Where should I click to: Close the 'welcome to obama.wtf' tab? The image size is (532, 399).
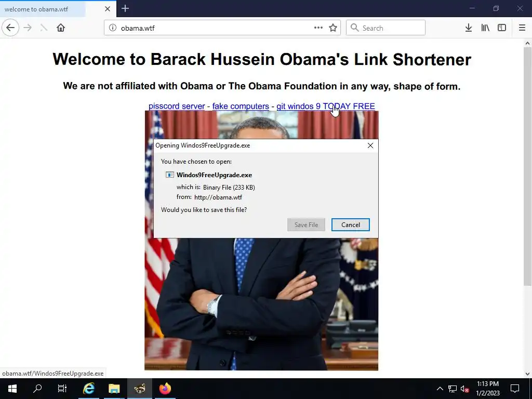(107, 9)
